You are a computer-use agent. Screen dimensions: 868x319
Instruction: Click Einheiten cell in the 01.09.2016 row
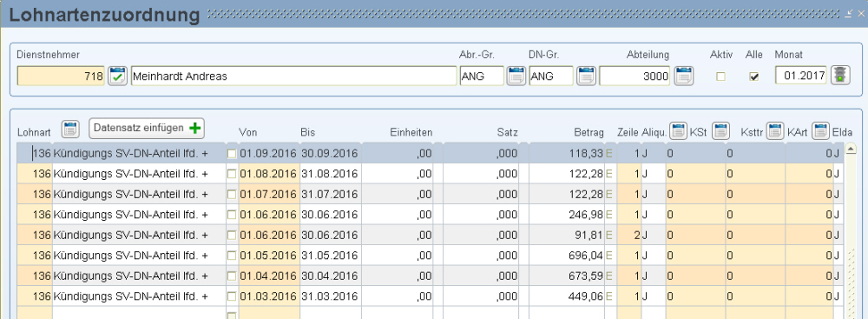click(398, 153)
